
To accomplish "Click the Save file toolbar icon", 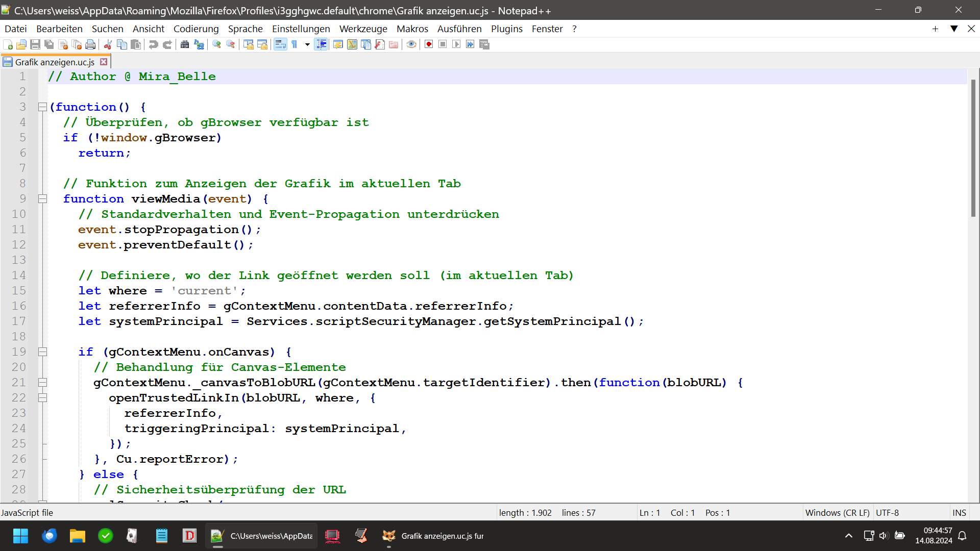I will 35,45.
